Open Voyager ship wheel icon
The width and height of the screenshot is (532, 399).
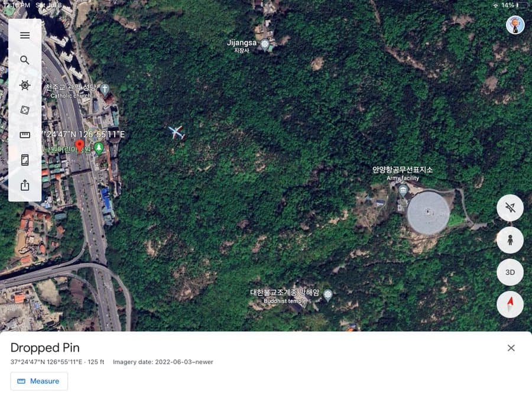coord(25,85)
